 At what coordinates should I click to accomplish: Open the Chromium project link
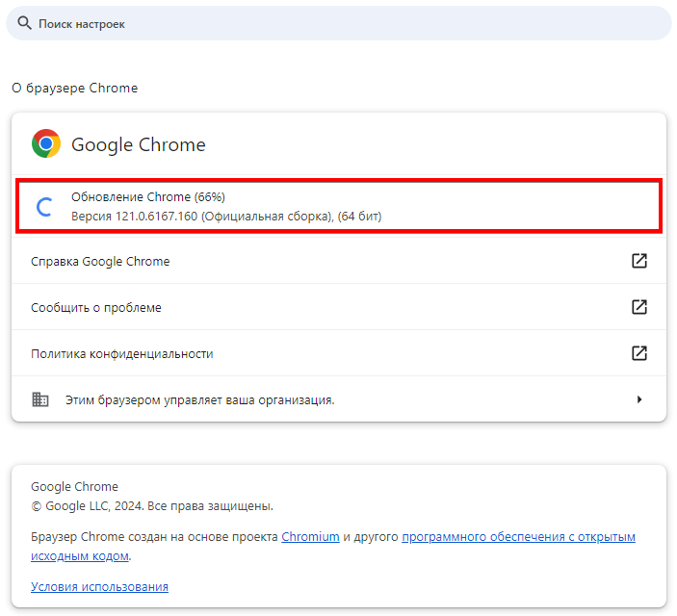pyautogui.click(x=310, y=536)
